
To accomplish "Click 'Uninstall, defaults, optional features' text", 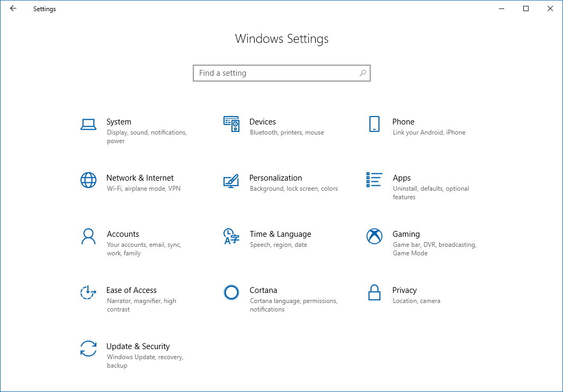I will (x=431, y=193).
